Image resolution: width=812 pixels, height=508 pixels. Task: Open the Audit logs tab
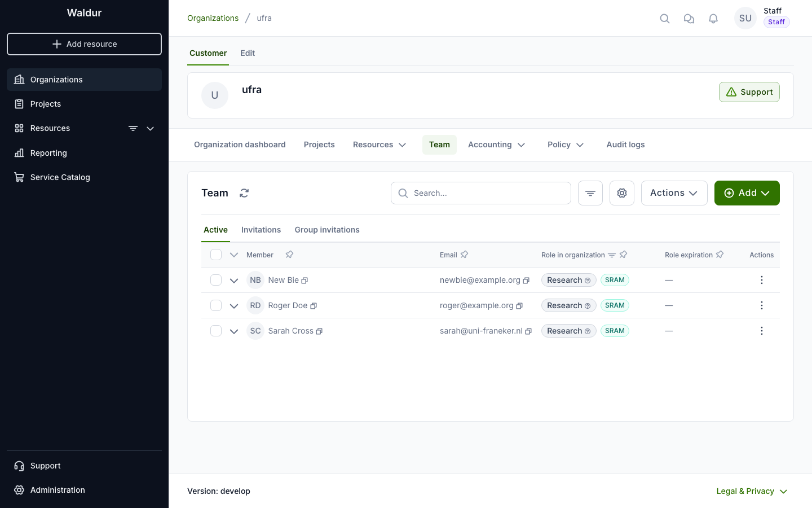point(625,144)
